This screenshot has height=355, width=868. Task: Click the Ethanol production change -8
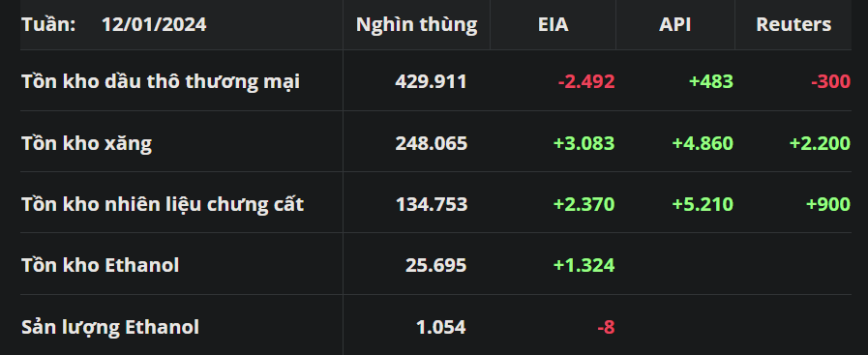coord(606,327)
